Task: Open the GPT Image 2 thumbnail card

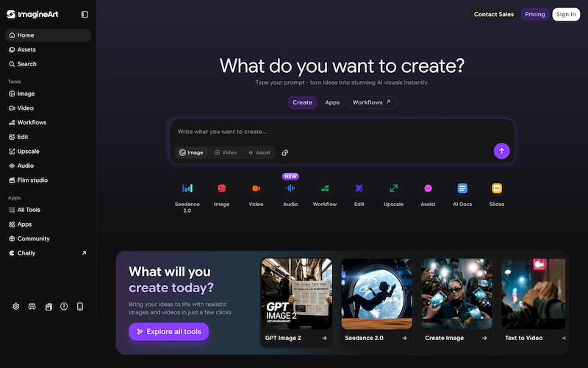Action: 296,302
